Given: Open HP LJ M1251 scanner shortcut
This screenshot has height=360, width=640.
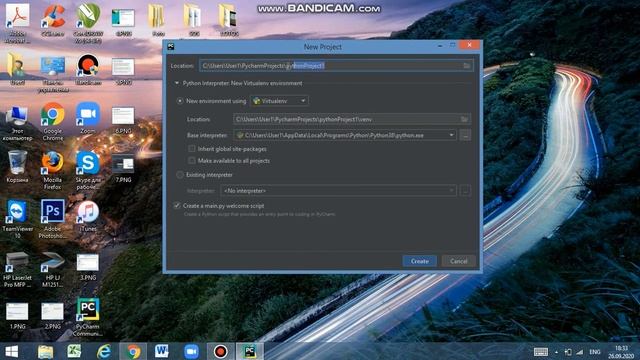Looking at the screenshot, I should coord(53,269).
